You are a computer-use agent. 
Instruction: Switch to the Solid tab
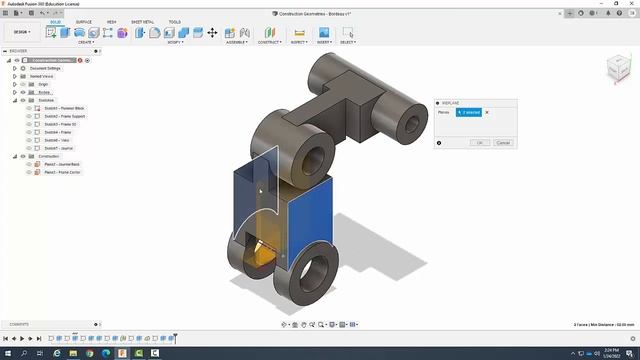[x=56, y=22]
